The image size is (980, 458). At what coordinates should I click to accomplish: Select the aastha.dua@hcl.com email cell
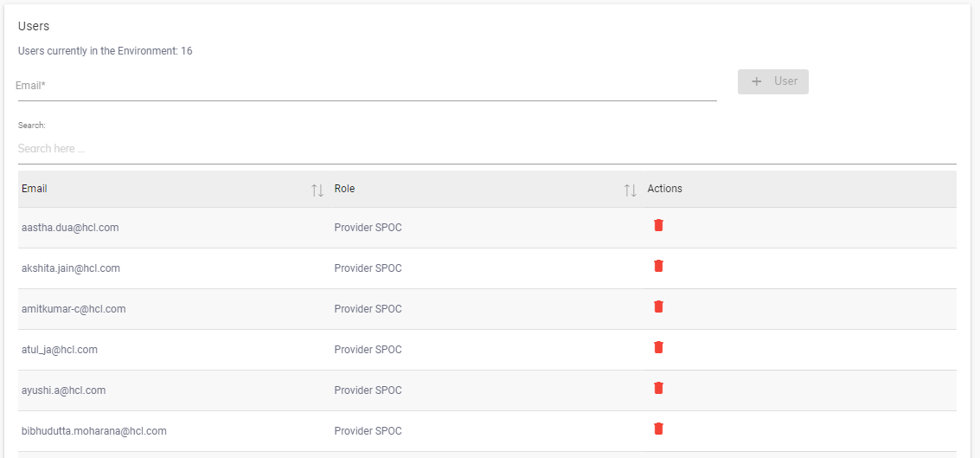pyautogui.click(x=70, y=228)
